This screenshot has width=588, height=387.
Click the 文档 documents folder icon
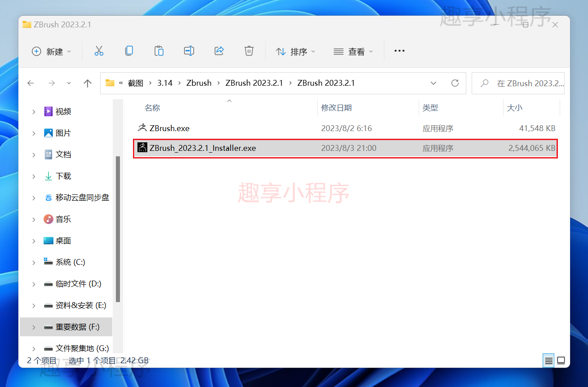pyautogui.click(x=49, y=154)
